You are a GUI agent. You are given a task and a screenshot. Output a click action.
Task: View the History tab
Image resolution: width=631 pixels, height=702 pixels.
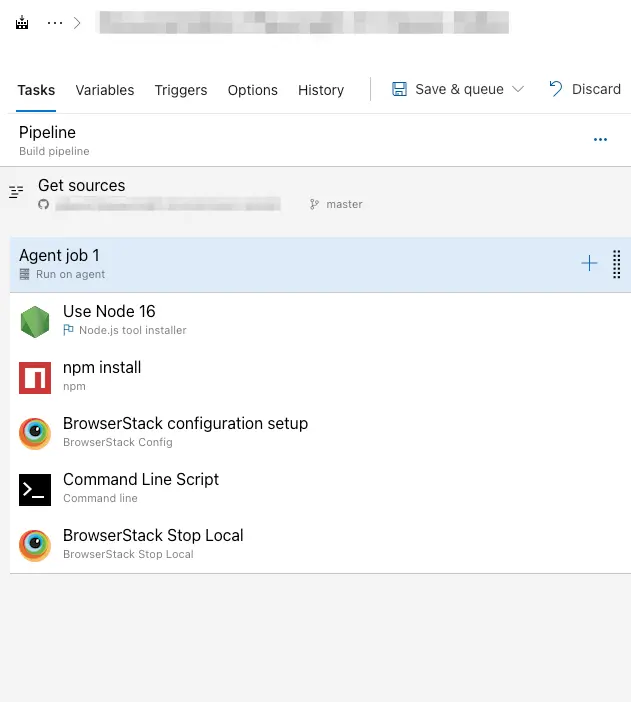[x=321, y=90]
